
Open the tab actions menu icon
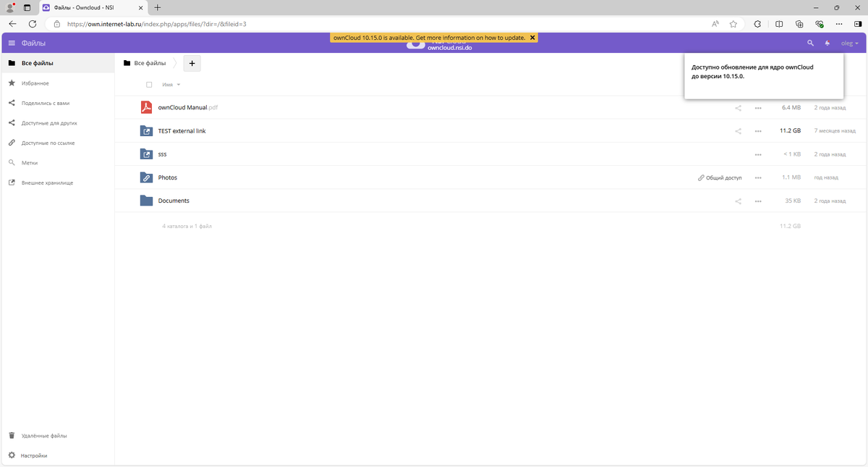tap(27, 7)
